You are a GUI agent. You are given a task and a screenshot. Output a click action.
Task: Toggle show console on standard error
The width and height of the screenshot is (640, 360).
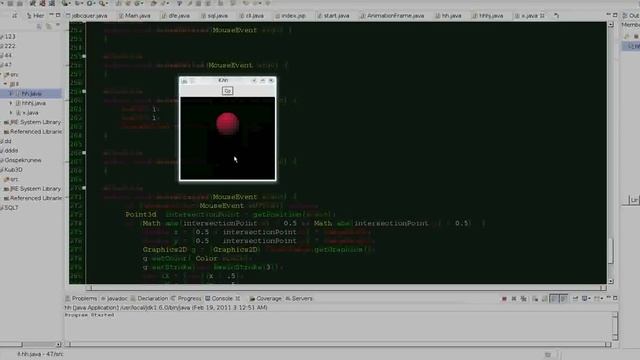pyautogui.click(x=563, y=299)
